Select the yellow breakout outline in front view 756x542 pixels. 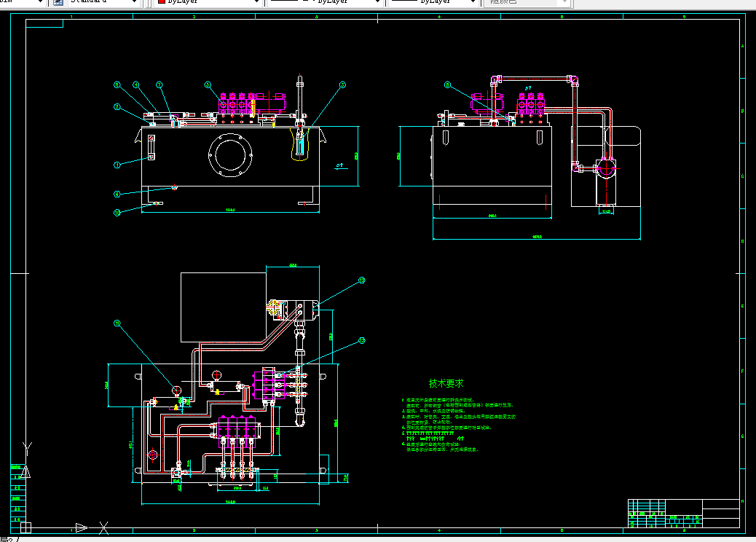(x=300, y=144)
